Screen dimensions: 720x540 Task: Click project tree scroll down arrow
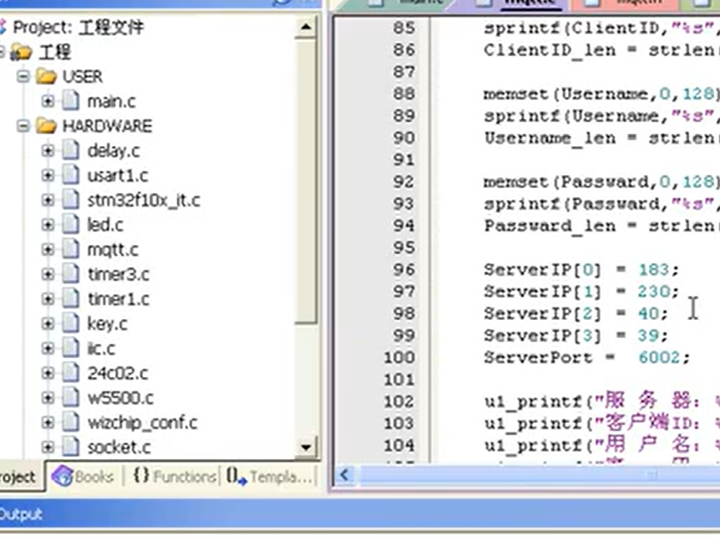(x=308, y=447)
